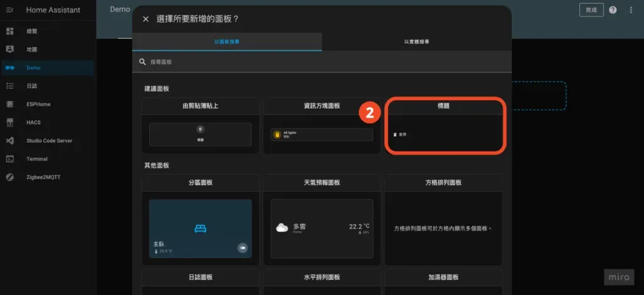
Task: Open the Zigbee2MQTT sidebar icon
Action: tap(10, 177)
